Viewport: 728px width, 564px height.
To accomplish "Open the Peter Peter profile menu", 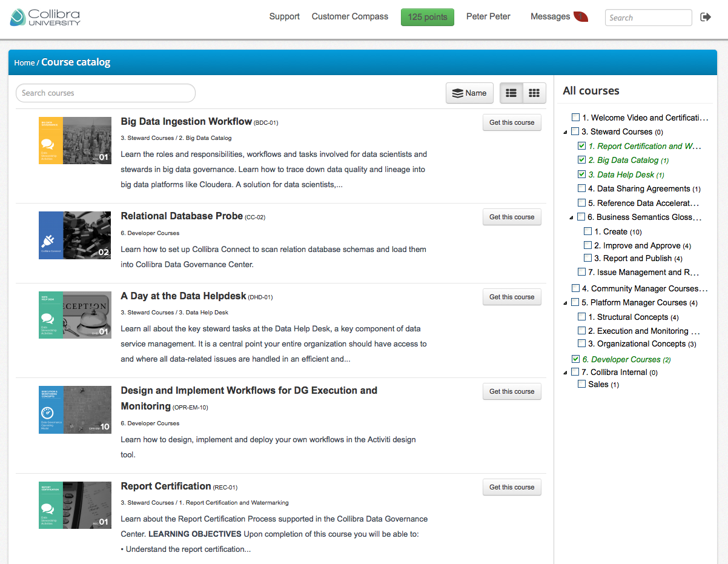I will [x=488, y=16].
